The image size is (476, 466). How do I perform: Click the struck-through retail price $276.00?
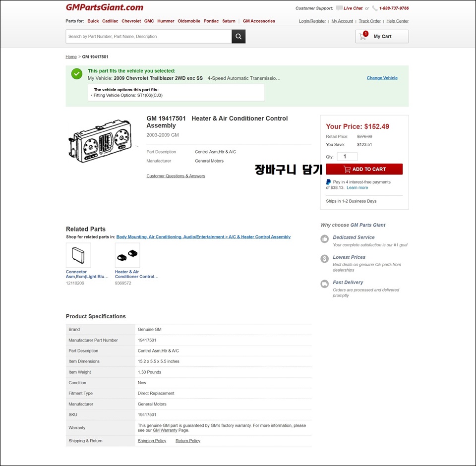tap(364, 137)
